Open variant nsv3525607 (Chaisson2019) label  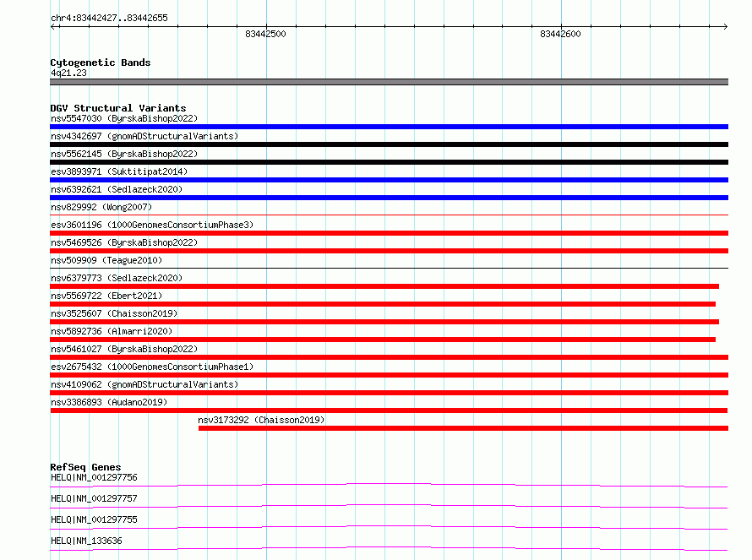114,313
